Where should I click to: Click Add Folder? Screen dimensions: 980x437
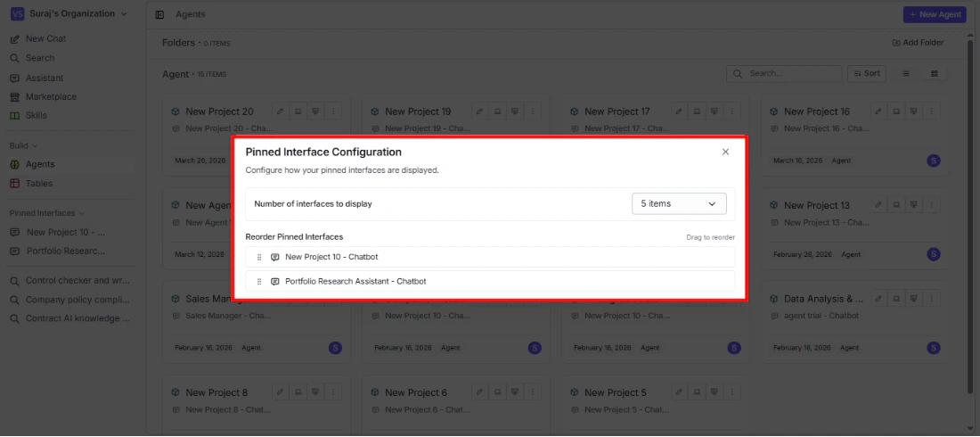click(918, 43)
